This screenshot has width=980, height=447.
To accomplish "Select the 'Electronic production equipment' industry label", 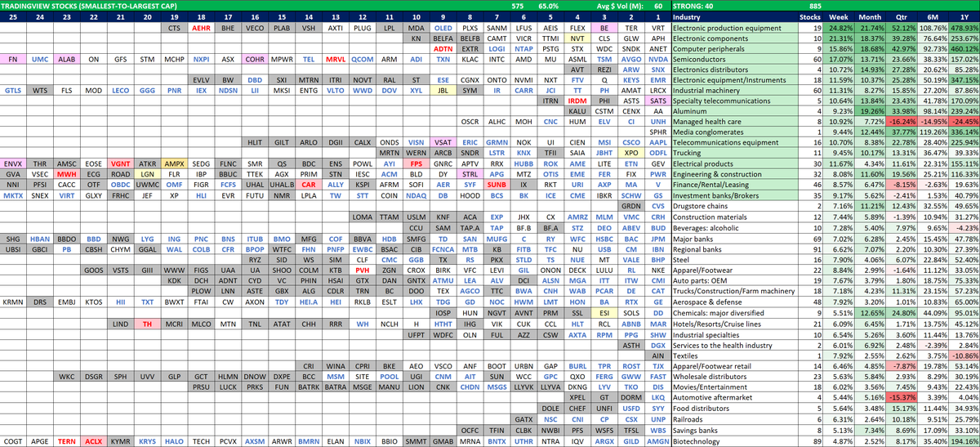I will (734, 27).
